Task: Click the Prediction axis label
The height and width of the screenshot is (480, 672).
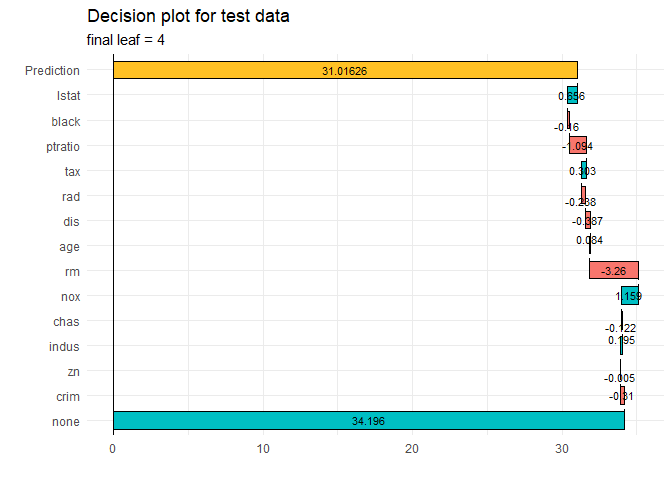Action: click(52, 71)
